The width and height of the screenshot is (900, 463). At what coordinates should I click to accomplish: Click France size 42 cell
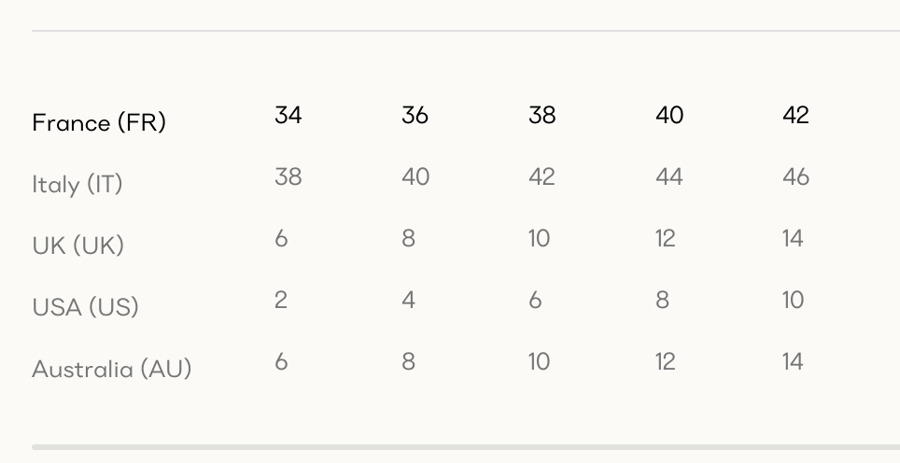point(796,115)
